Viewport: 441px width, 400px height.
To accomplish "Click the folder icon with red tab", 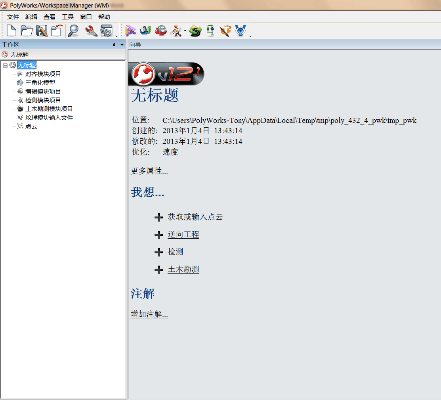I will coord(57,31).
